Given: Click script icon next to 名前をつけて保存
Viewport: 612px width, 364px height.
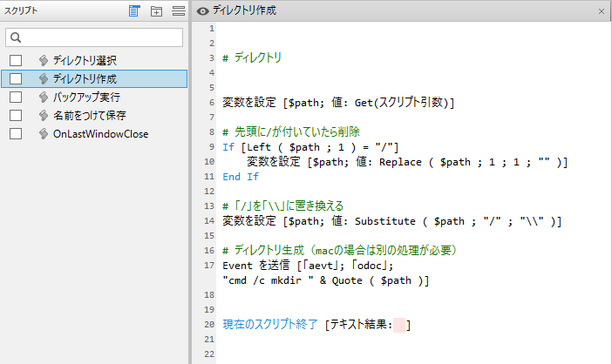Looking at the screenshot, I should [44, 115].
